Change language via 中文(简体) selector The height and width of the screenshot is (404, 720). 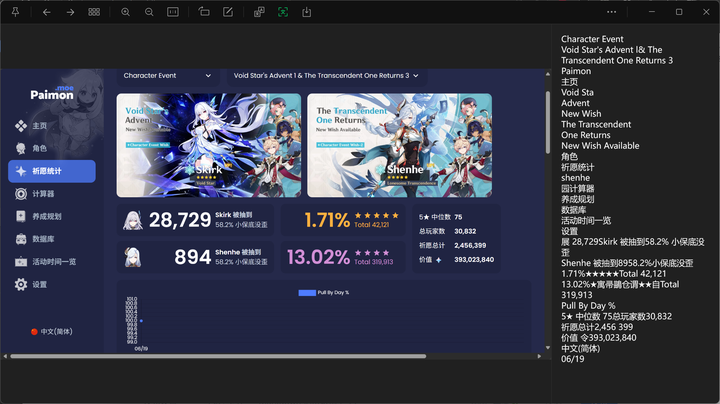[x=51, y=331]
